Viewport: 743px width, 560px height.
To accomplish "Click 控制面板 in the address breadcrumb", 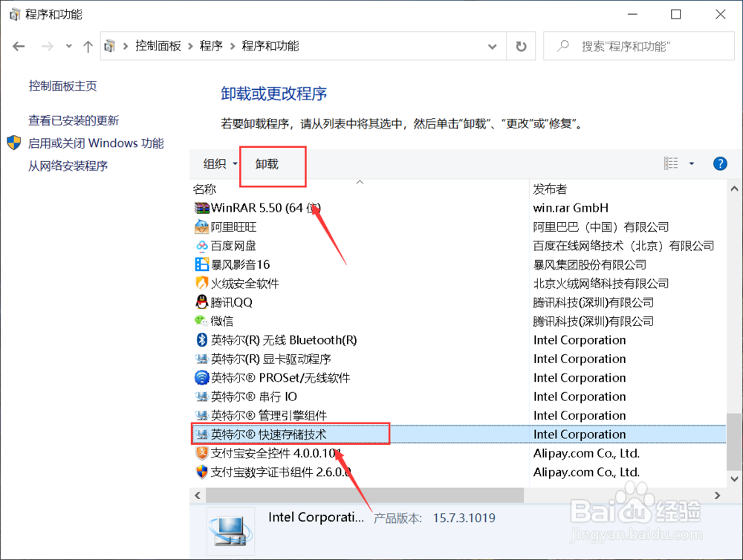I will pos(158,46).
